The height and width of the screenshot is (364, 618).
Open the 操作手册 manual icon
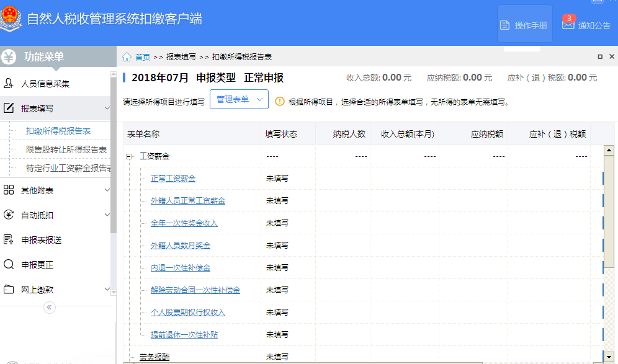[x=505, y=25]
